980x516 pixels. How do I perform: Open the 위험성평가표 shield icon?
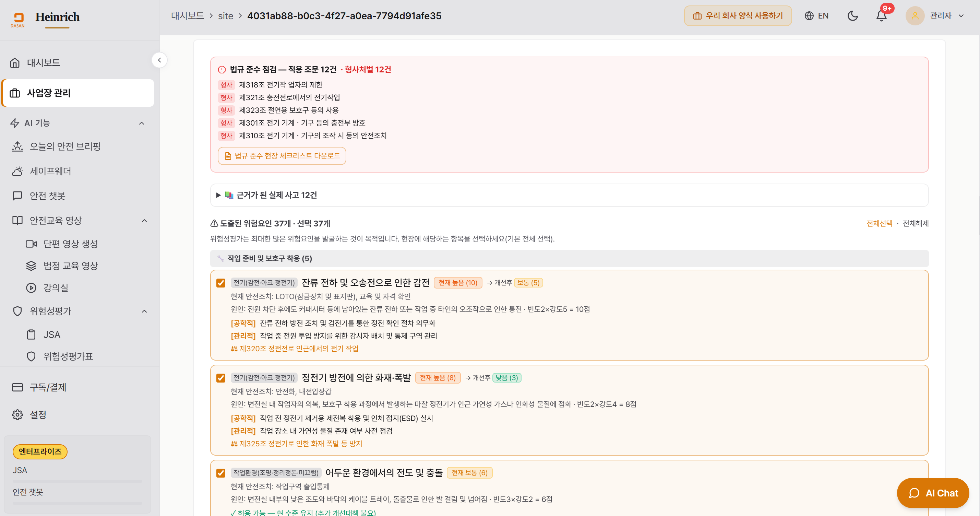31,356
